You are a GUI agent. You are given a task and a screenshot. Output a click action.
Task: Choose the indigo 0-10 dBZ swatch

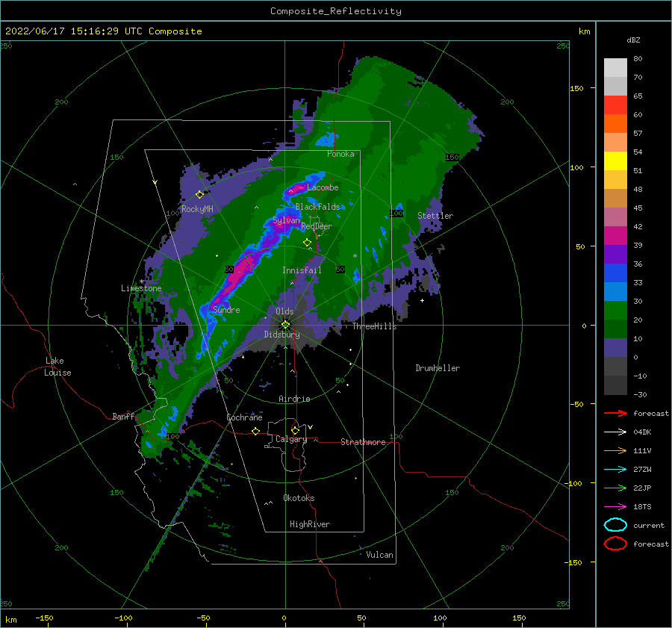[x=615, y=348]
